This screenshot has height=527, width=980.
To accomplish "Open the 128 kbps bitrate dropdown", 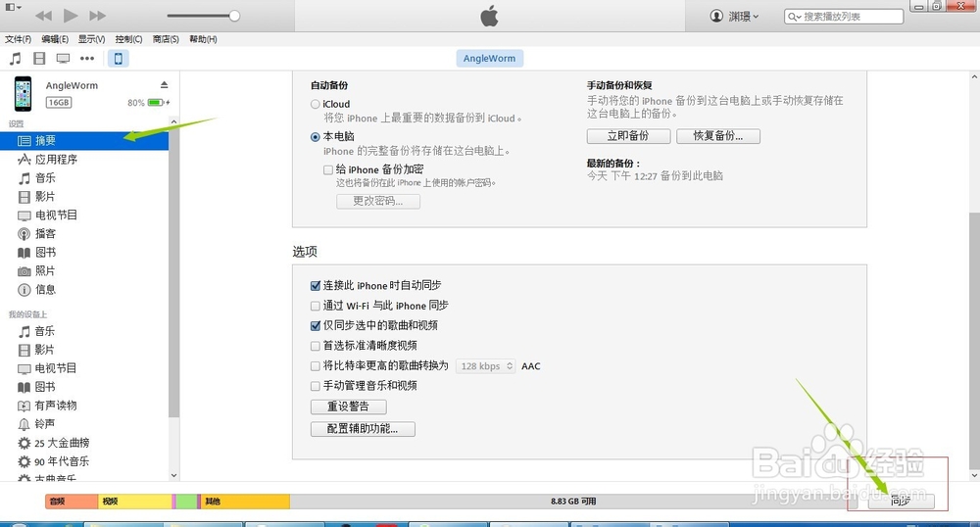I will (486, 366).
